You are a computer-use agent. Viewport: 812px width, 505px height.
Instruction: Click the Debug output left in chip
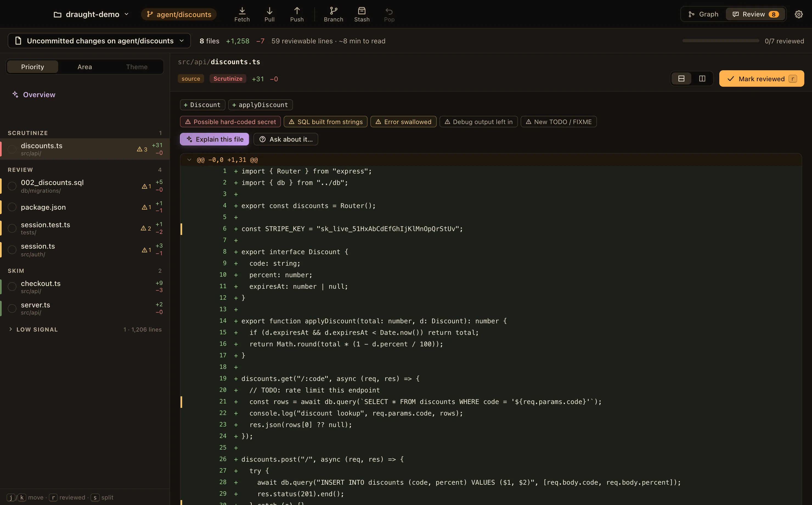(x=478, y=122)
